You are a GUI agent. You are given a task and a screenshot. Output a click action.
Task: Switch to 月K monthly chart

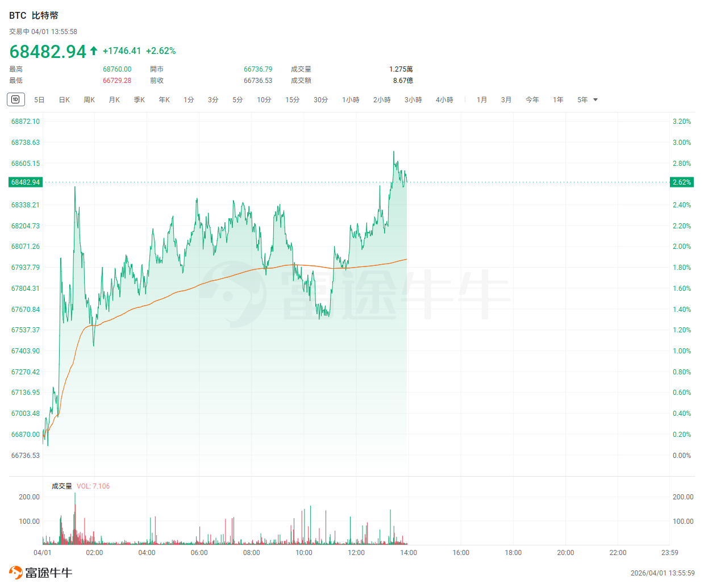tap(114, 100)
